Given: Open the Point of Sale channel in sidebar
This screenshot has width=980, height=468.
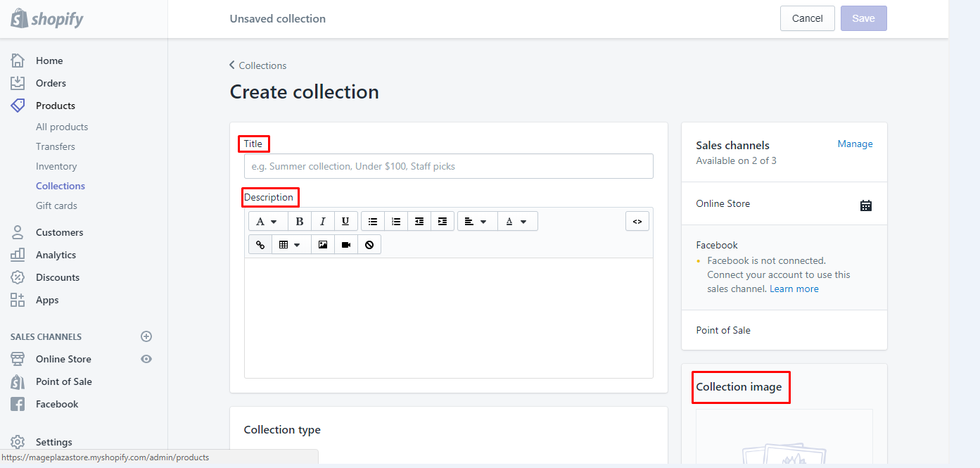Looking at the screenshot, I should [64, 381].
